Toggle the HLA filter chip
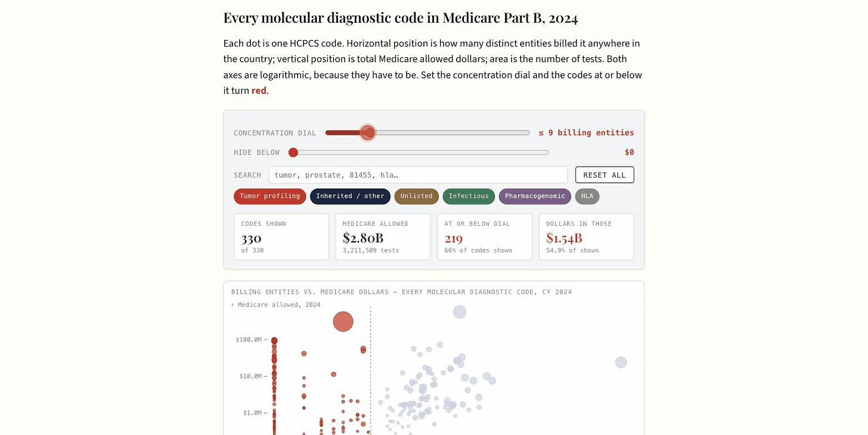The height and width of the screenshot is (435, 868). [x=587, y=196]
